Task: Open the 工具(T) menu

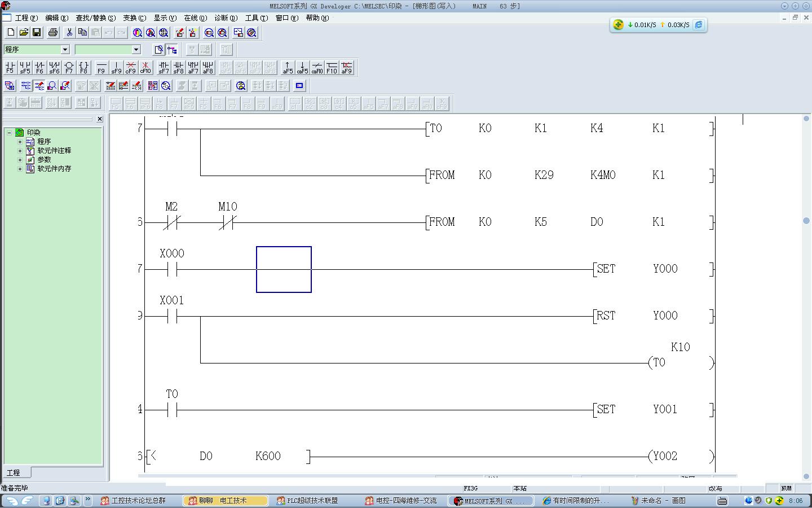Action: click(x=256, y=18)
